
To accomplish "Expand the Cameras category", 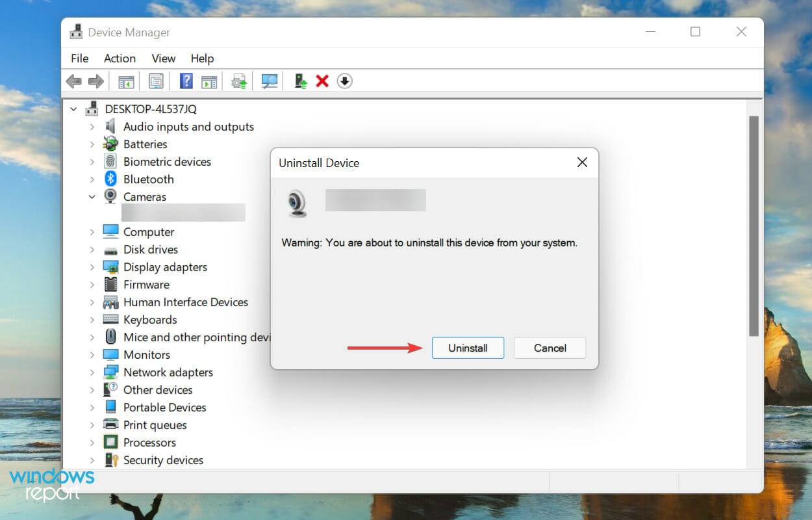I will pos(92,196).
